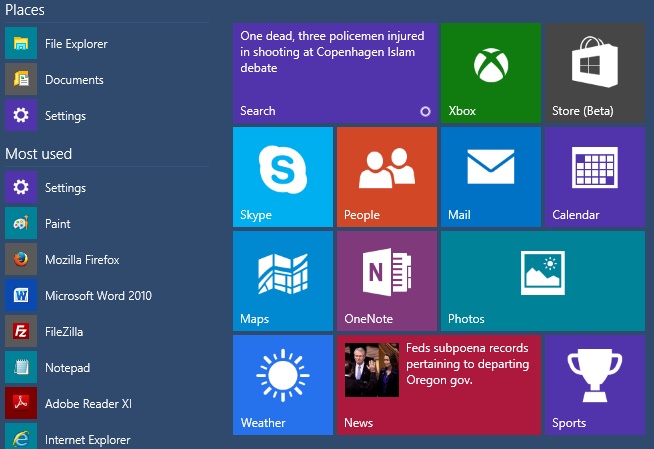Open the People tile
The height and width of the screenshot is (449, 654).
387,177
